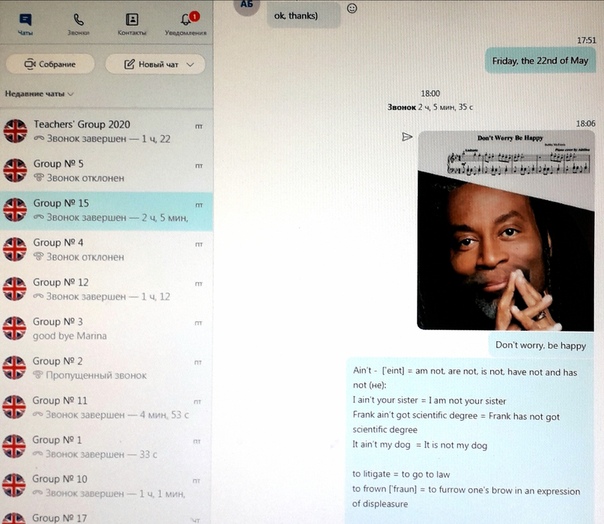Click Teachers' Group 2020 flag avatar
604x524 pixels.
click(x=15, y=131)
